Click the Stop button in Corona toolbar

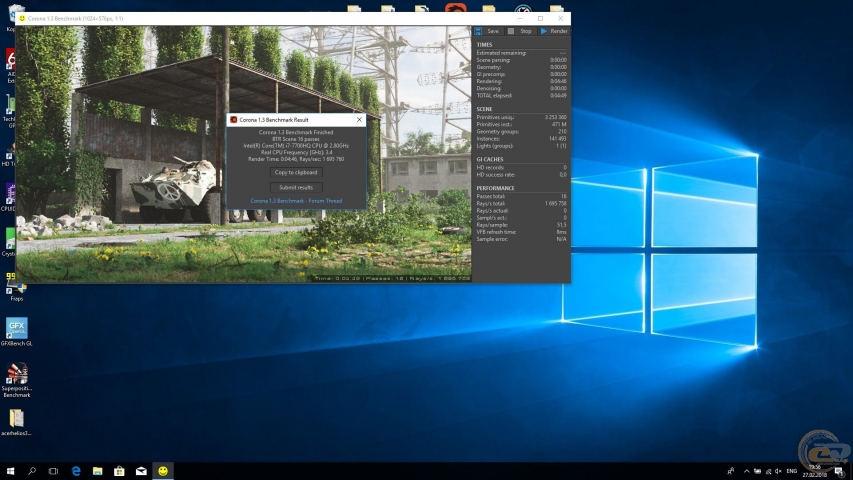click(x=520, y=31)
